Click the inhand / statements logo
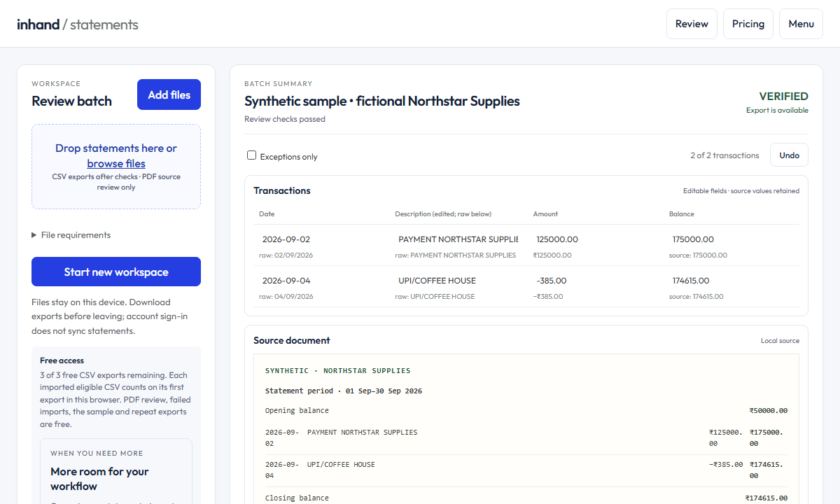The height and width of the screenshot is (504, 840). (x=78, y=24)
